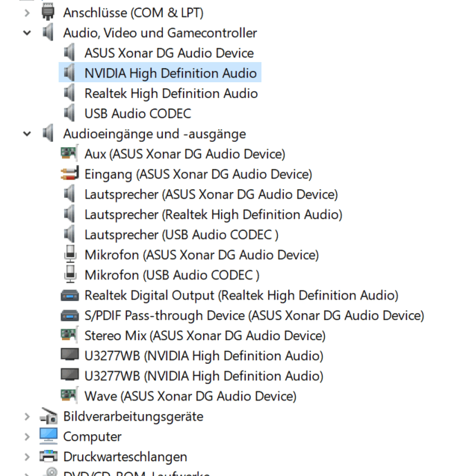
Task: Select 'Realtek High Definition Audio' under Gamecontroller
Action: 171,93
